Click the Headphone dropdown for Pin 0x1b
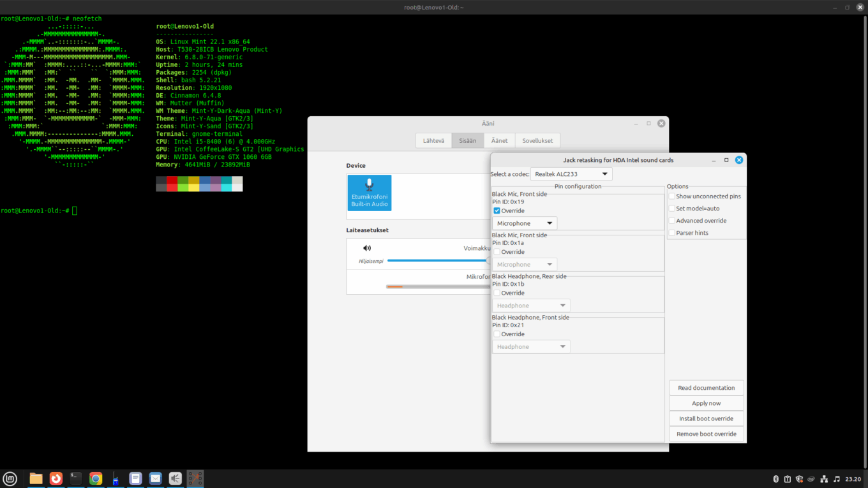 (531, 306)
